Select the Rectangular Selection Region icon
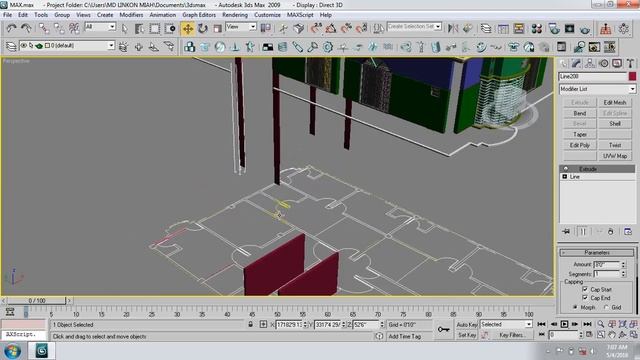The height and width of the screenshot is (360, 640). (x=155, y=28)
